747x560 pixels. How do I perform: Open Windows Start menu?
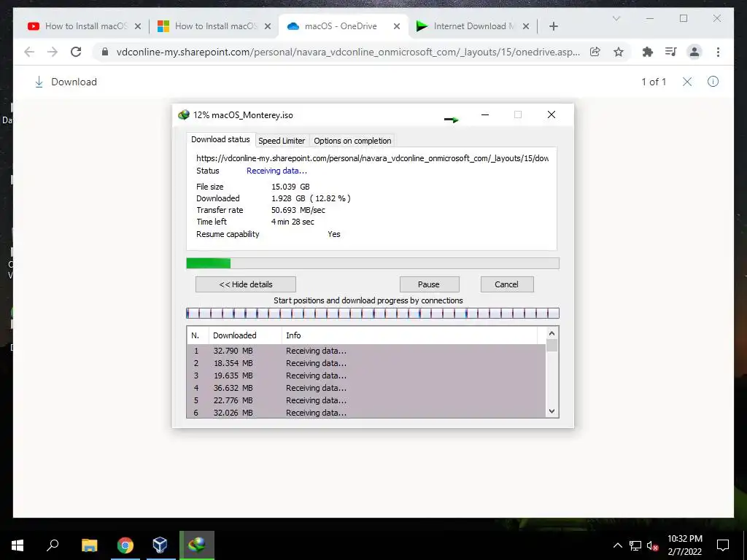click(18, 545)
